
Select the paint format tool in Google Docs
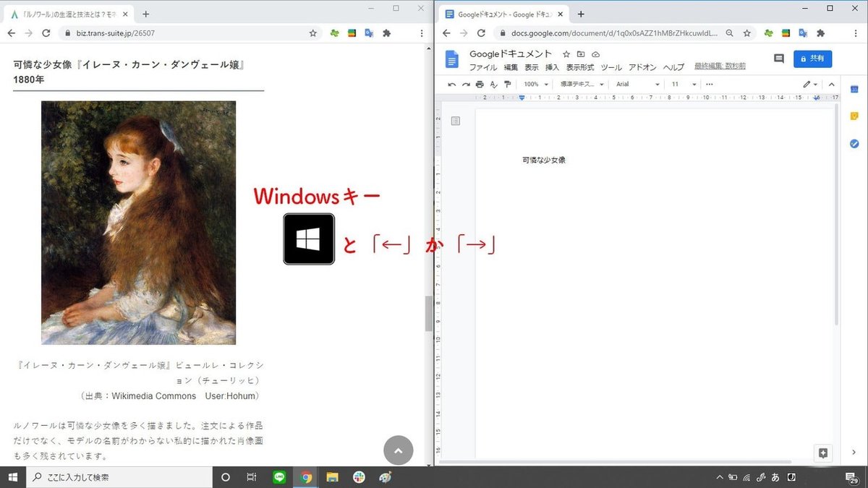click(x=509, y=85)
